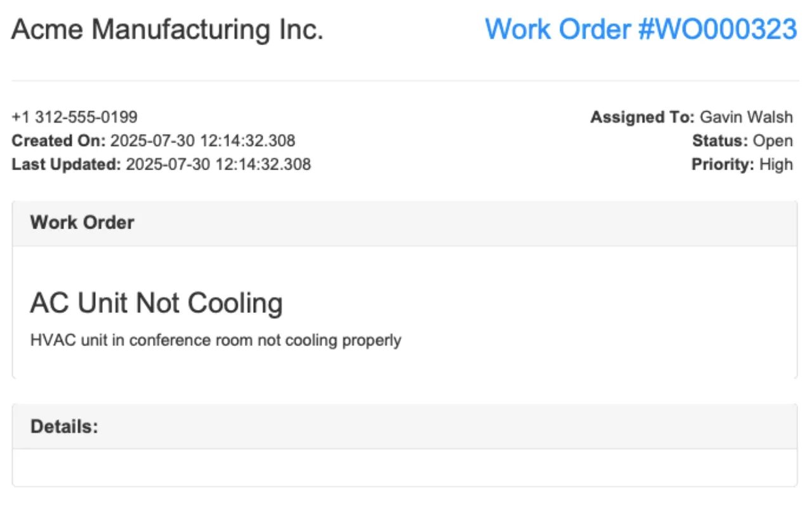Screen dimensions: 812x508
Task: Click the High priority value
Action: pos(776,164)
